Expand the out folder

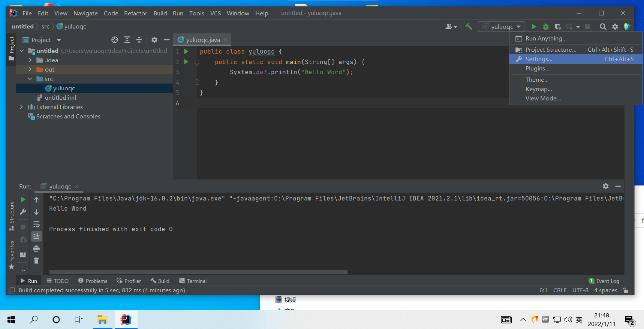[x=30, y=69]
